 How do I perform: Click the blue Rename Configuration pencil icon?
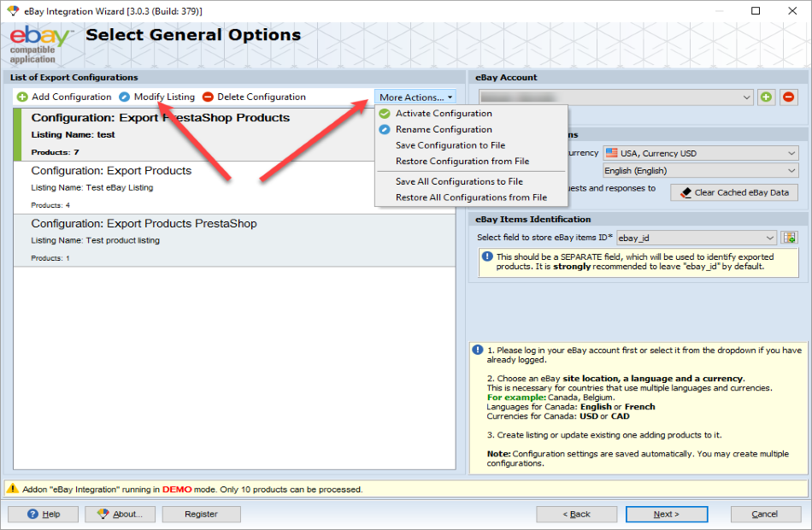pyautogui.click(x=385, y=130)
